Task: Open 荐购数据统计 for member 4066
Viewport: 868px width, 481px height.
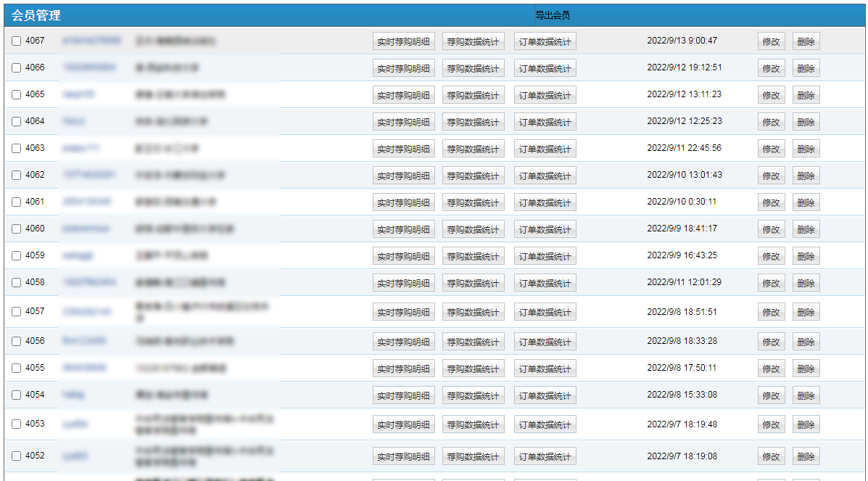Action: pos(473,69)
